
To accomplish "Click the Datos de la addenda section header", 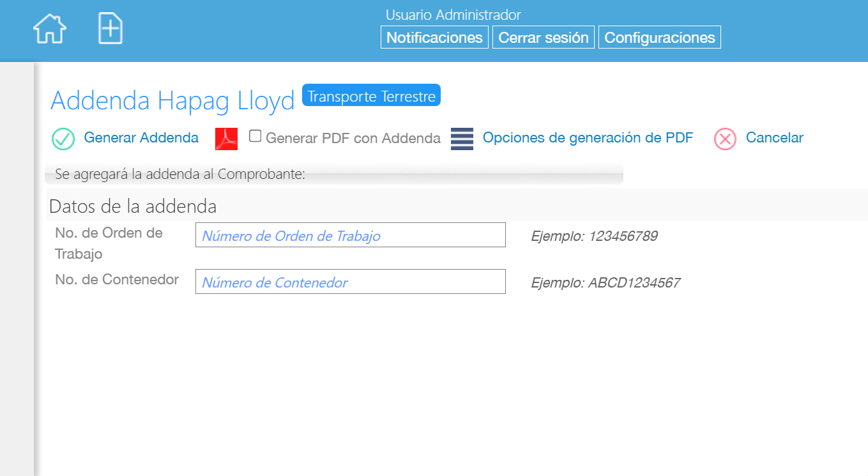I will click(x=133, y=206).
